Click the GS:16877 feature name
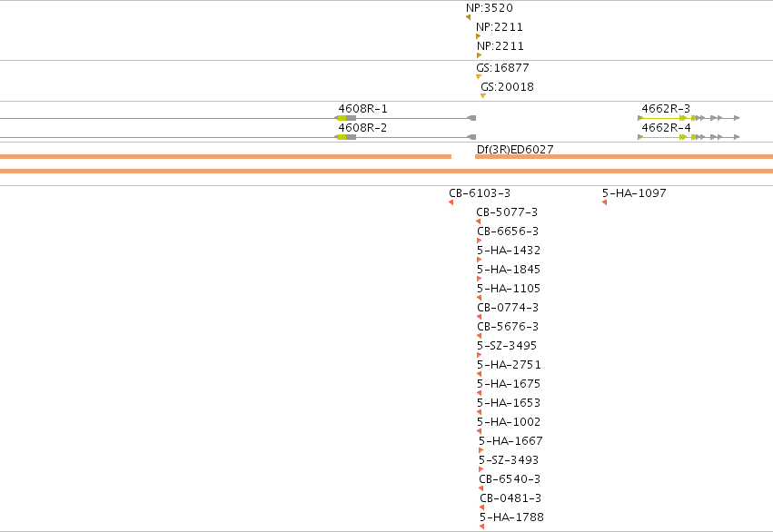 [x=502, y=67]
